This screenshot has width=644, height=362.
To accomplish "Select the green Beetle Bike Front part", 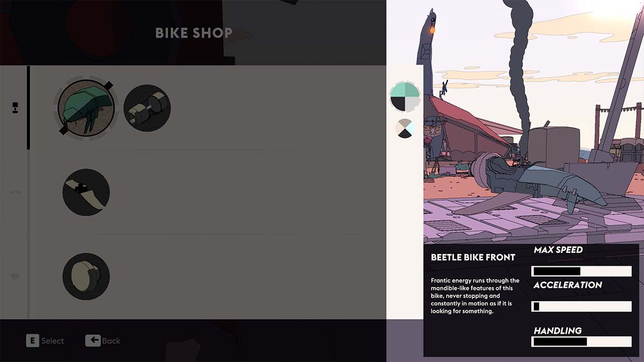I will 86,108.
